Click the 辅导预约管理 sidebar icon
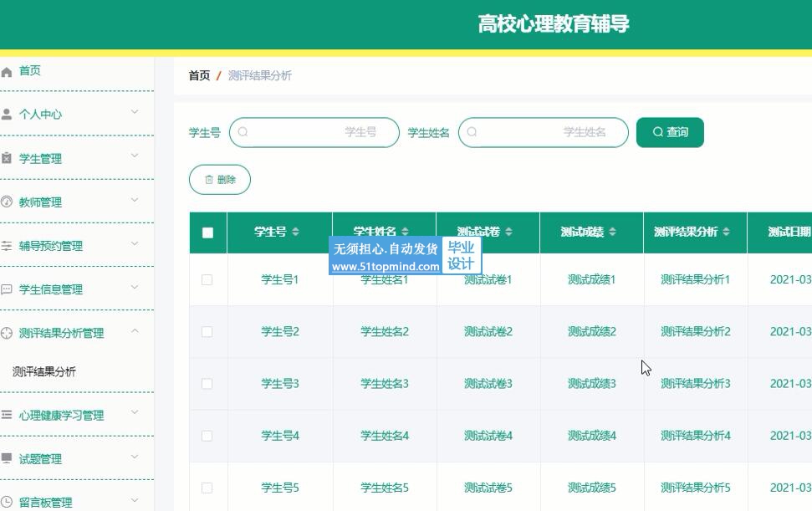 pyautogui.click(x=7, y=247)
